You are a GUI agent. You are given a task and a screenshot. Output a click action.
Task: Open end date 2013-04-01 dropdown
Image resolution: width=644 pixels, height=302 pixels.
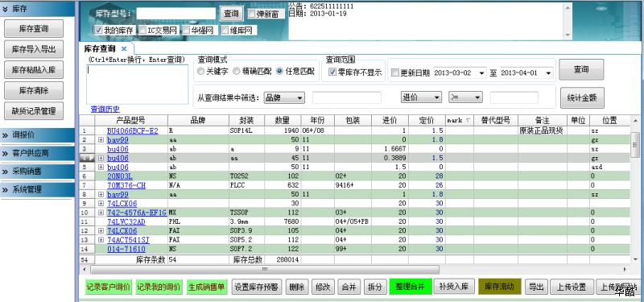pos(548,73)
